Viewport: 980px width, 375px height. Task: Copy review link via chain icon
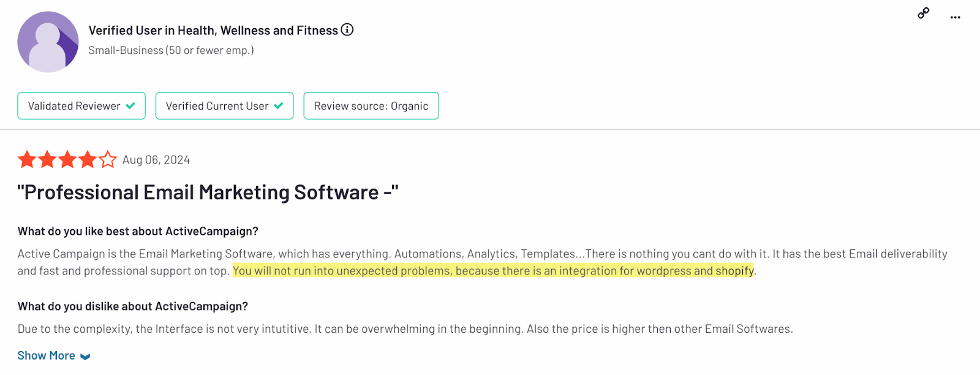tap(924, 13)
